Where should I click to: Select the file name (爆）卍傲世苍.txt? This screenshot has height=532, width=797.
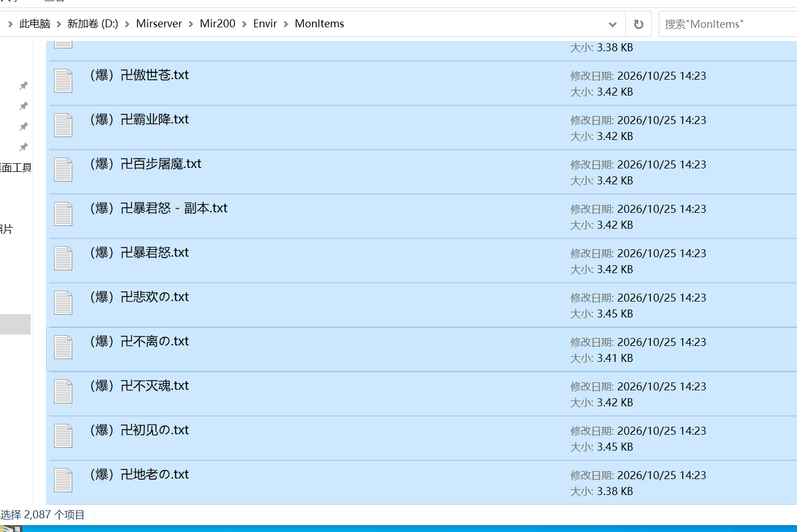tap(139, 75)
